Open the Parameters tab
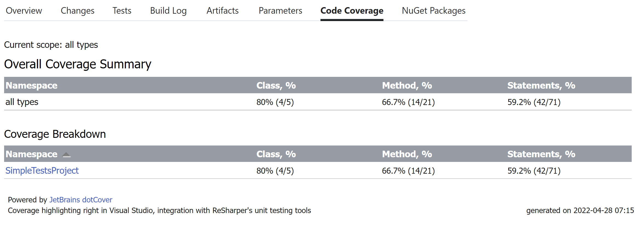The width and height of the screenshot is (644, 230). click(280, 11)
